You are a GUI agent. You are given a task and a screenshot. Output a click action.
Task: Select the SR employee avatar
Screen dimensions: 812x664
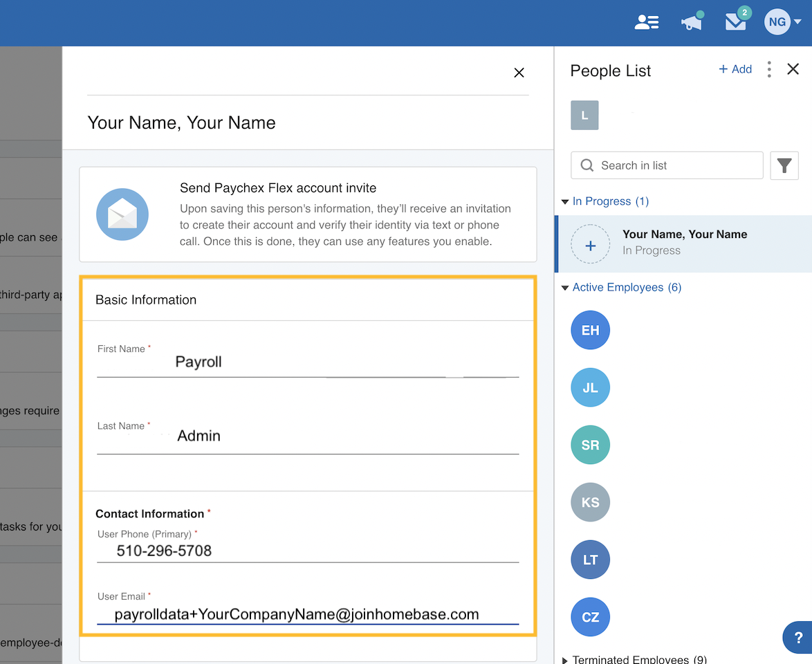[590, 445]
